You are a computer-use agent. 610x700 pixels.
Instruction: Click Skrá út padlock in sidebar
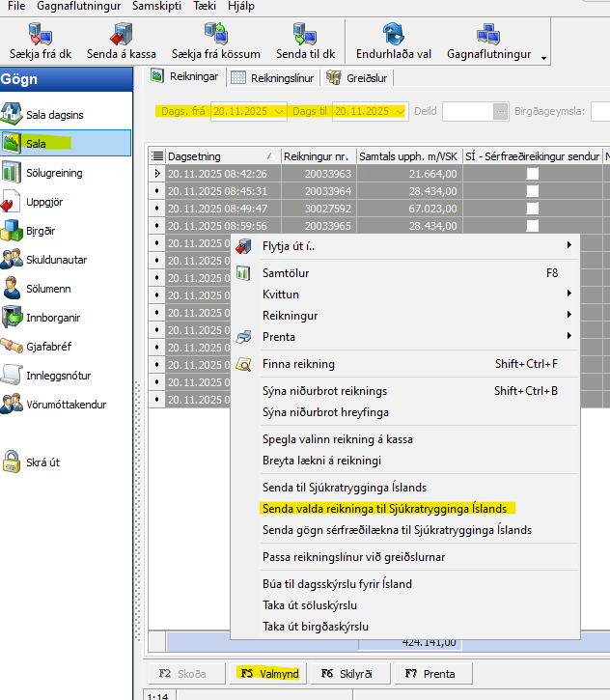13,462
